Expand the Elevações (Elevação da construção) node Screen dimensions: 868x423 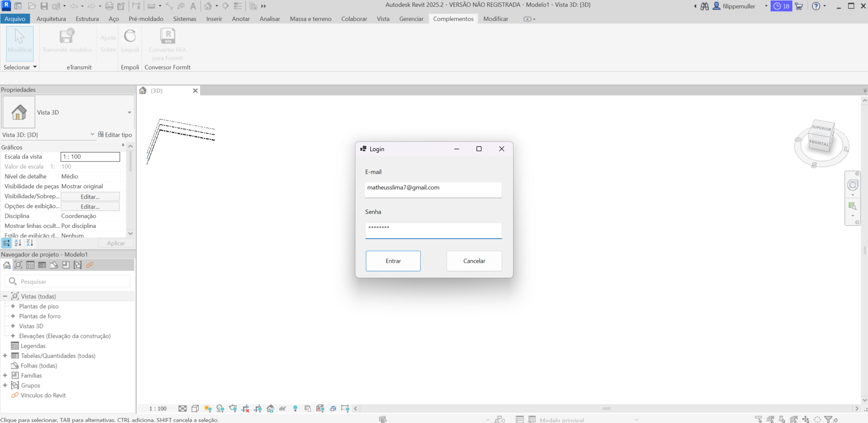13,336
